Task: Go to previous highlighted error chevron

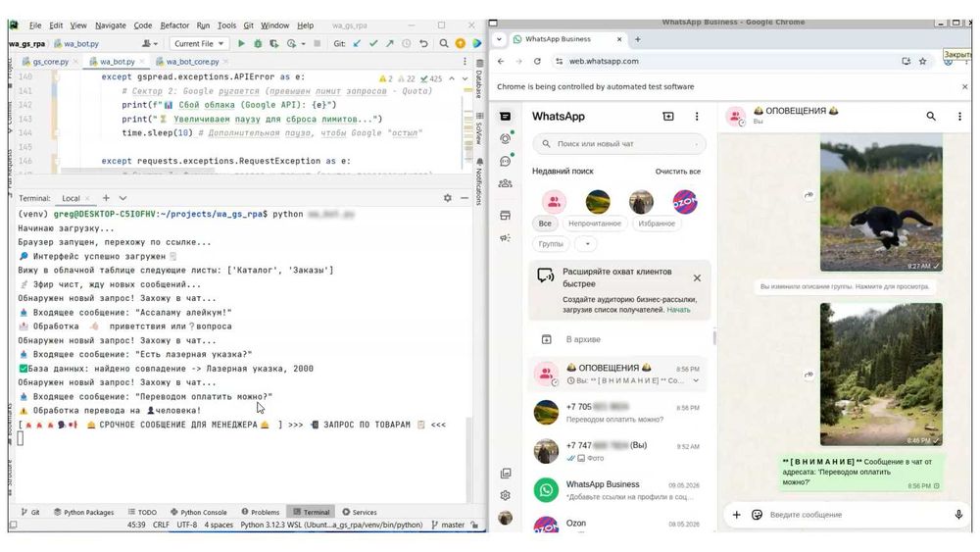Action: pos(451,78)
